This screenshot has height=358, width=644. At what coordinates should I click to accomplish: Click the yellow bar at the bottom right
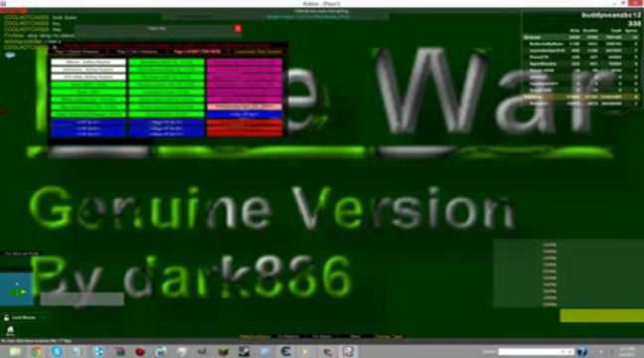pos(601,315)
